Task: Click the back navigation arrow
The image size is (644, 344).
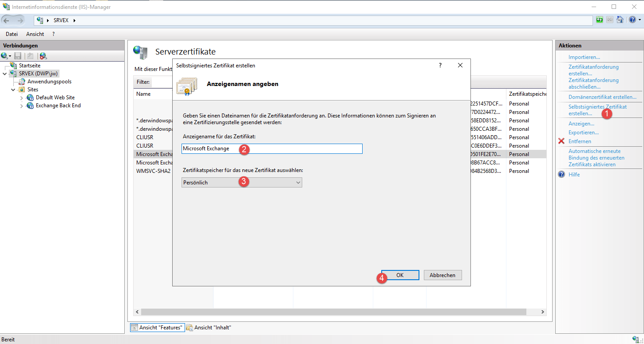Action: (7, 20)
